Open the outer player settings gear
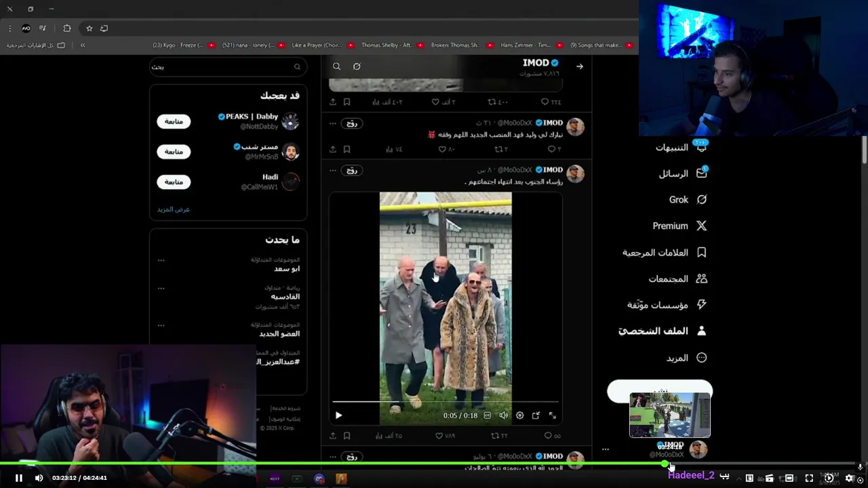This screenshot has width=868, height=488. click(x=849, y=478)
